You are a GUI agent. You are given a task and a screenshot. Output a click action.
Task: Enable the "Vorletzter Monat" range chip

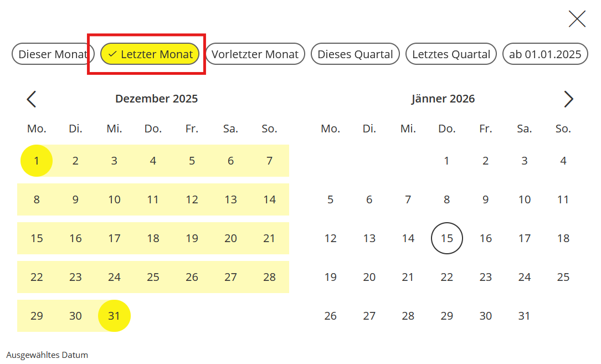255,54
